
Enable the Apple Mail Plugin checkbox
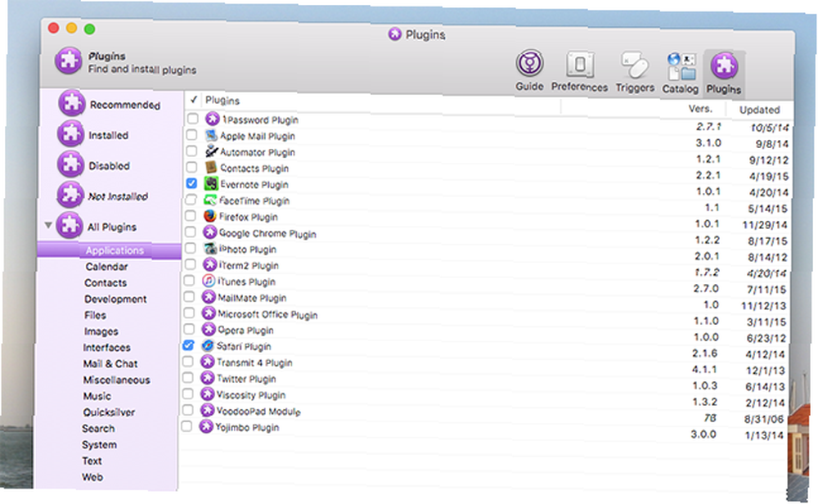point(192,135)
